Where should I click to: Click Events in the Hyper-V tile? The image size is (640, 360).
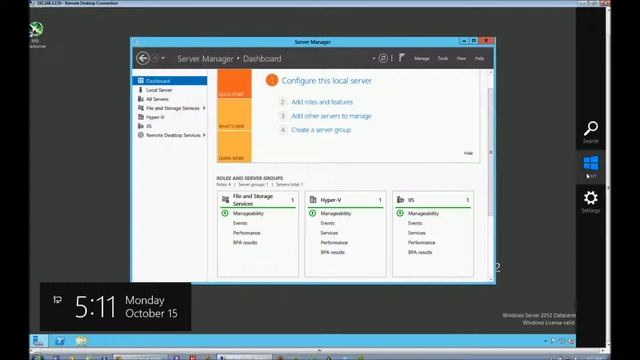[327, 223]
